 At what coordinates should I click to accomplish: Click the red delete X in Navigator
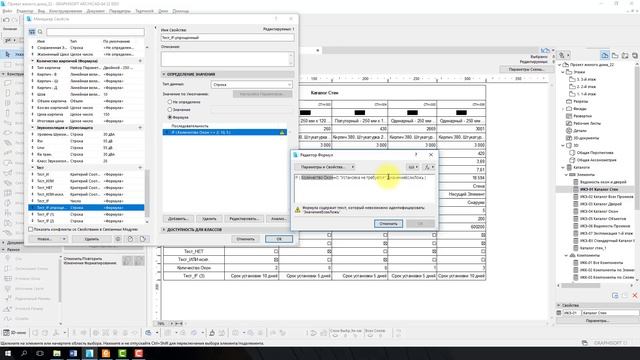click(635, 295)
